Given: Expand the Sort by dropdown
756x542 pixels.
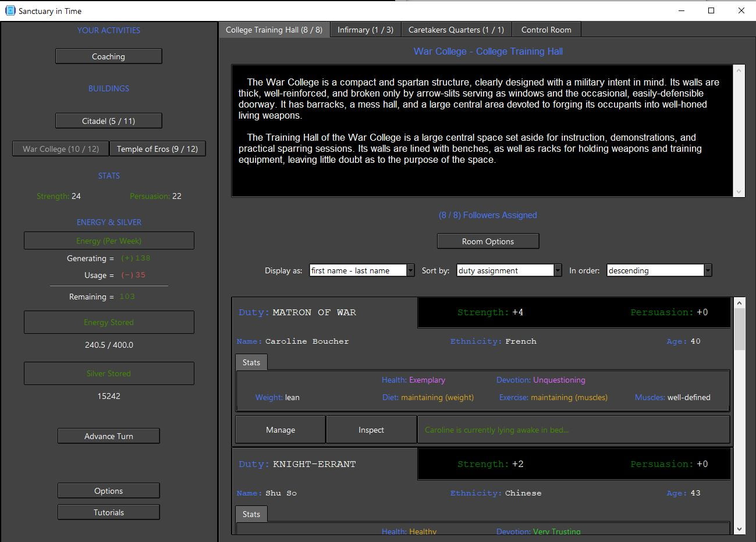Looking at the screenshot, I should click(x=558, y=270).
